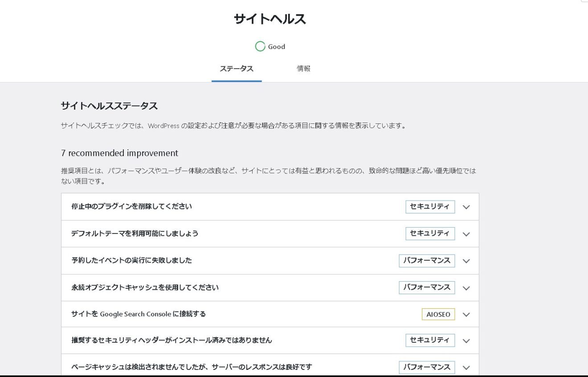Expand the セキュリティヘッダー warning entry

[x=466, y=340]
